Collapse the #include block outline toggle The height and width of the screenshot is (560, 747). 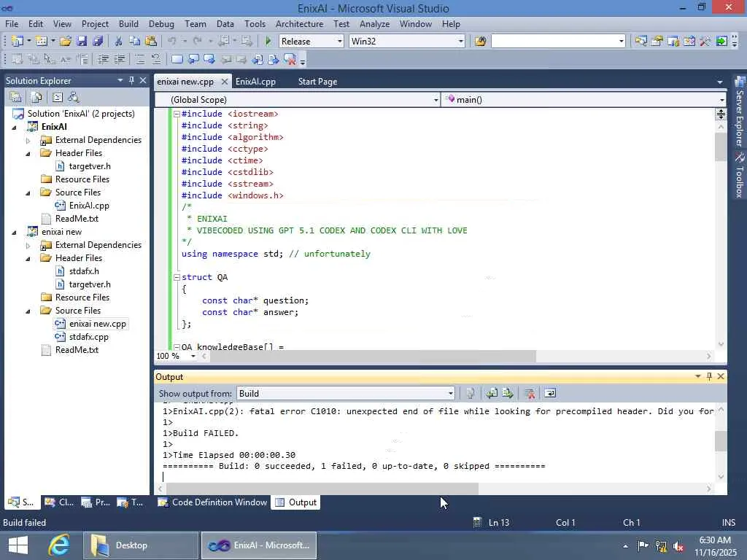[176, 114]
